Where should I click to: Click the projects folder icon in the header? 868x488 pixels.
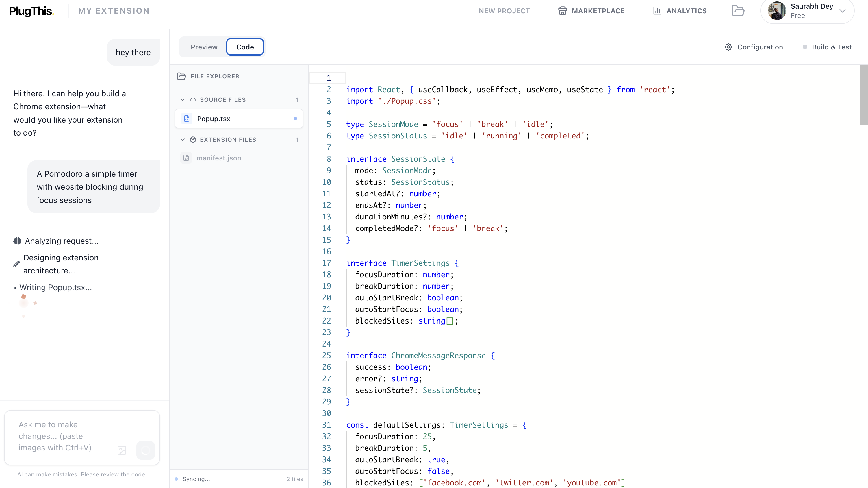click(738, 10)
